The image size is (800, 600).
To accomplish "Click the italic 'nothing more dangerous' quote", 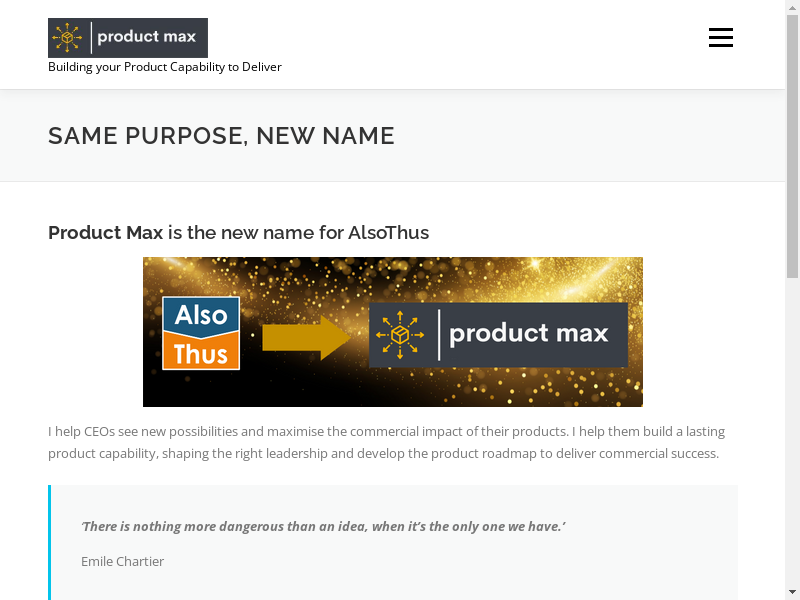I will (x=323, y=526).
